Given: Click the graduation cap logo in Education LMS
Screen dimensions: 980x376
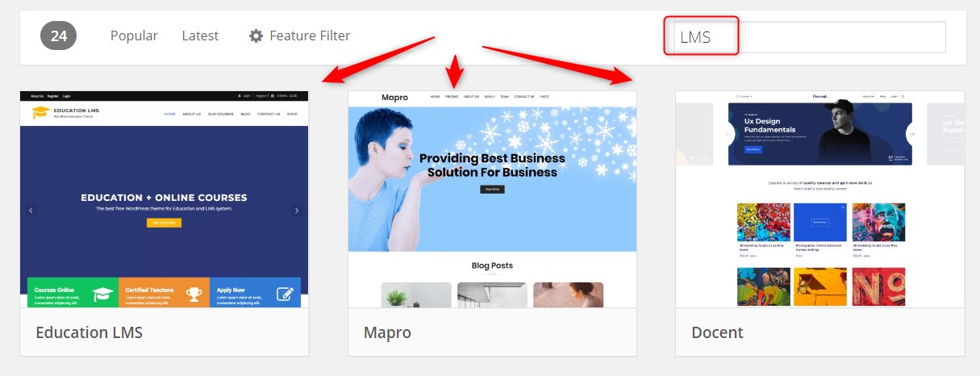Looking at the screenshot, I should [40, 113].
